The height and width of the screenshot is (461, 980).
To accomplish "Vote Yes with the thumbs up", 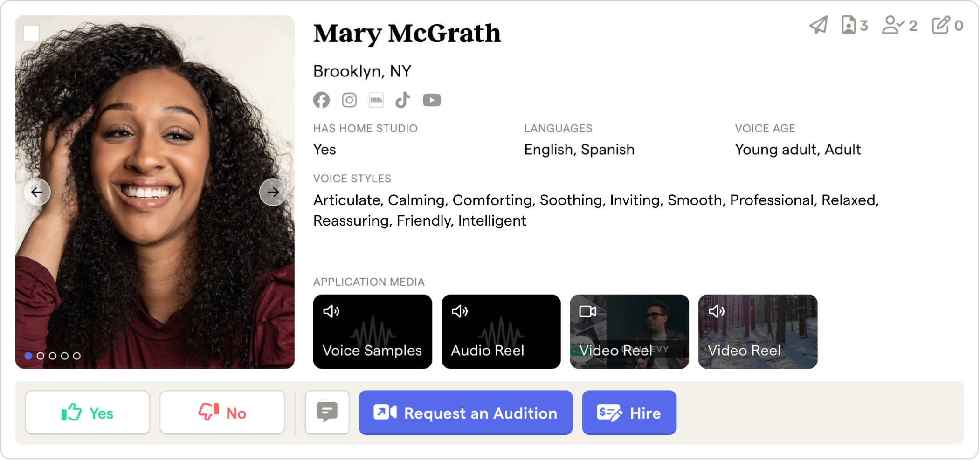I will (x=88, y=413).
